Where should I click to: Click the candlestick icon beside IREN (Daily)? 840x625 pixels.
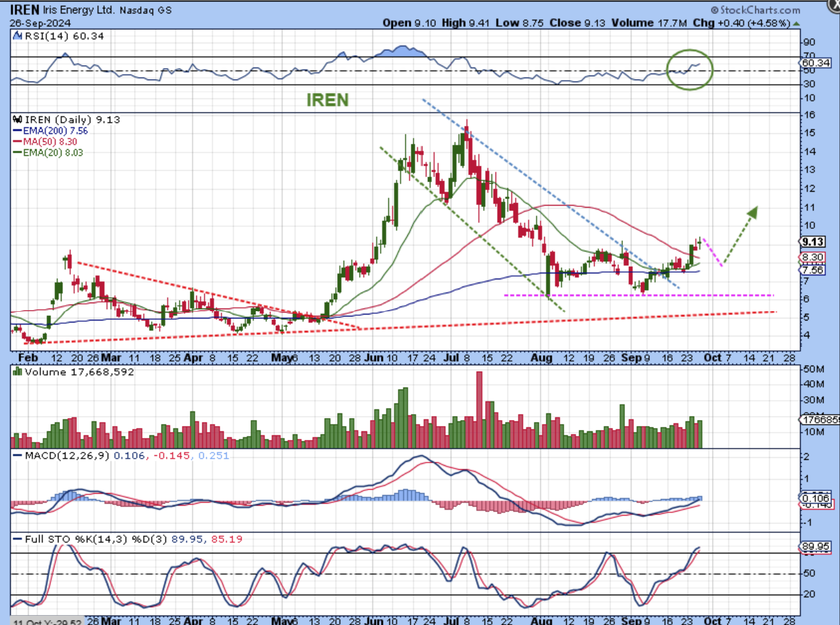pyautogui.click(x=17, y=119)
